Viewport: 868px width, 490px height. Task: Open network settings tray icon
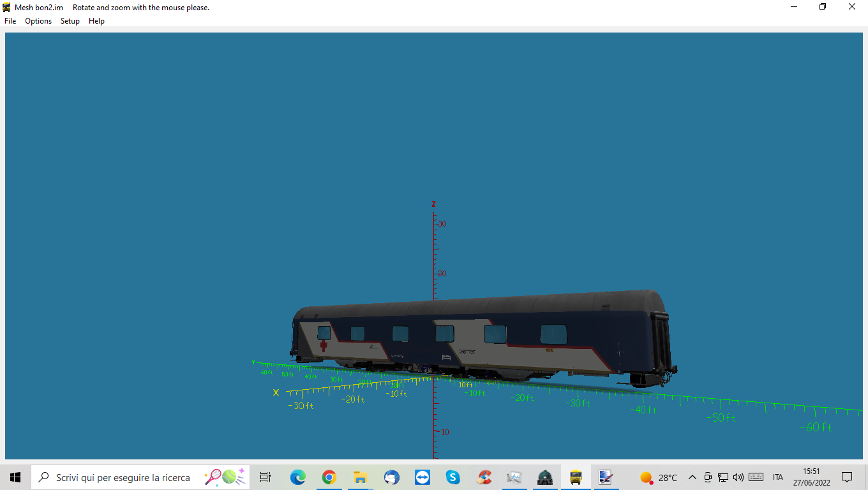pos(723,477)
